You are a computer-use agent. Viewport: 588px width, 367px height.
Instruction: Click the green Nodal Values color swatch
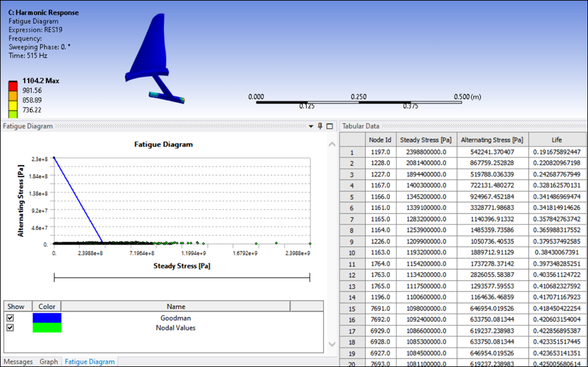click(47, 328)
